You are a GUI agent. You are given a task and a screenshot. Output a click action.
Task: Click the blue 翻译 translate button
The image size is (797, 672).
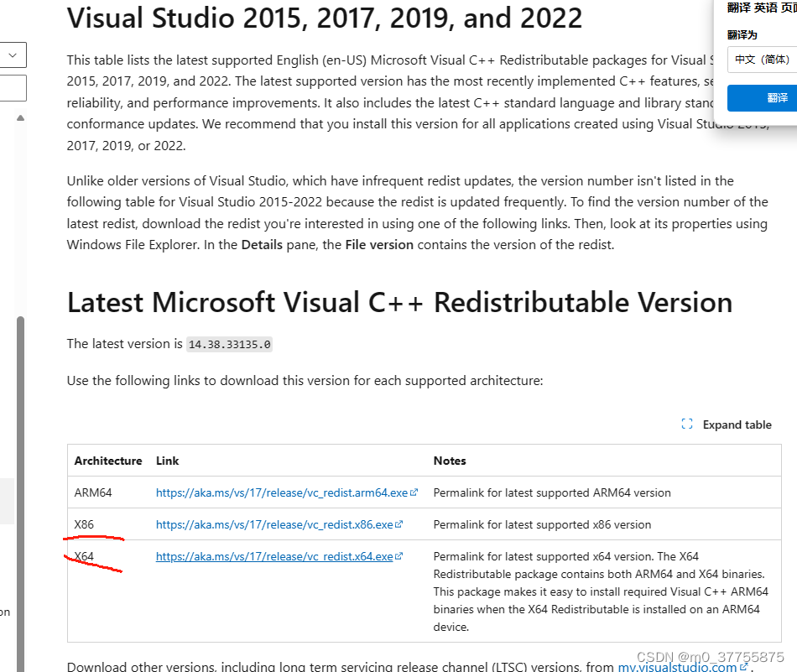[762, 97]
